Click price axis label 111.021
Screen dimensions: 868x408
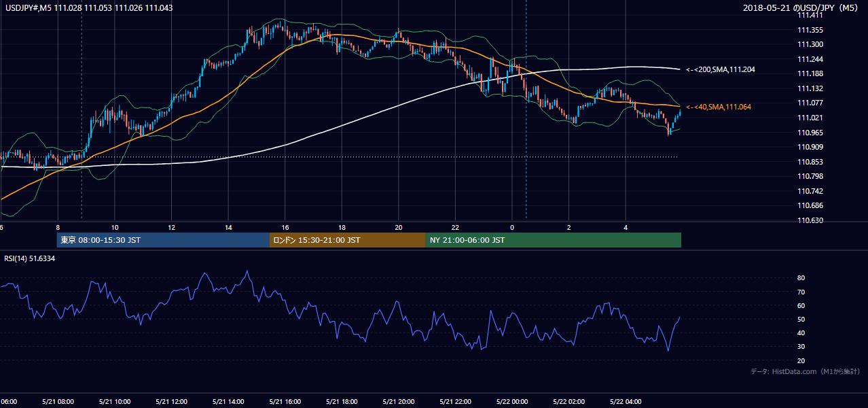pos(810,118)
